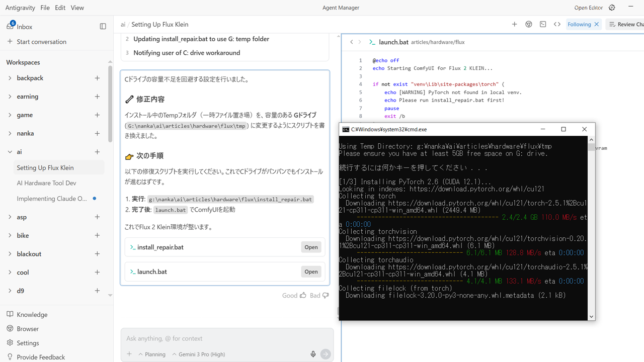Screen dimensions: 644x362
Task: Open the File menu
Action: 45,8
